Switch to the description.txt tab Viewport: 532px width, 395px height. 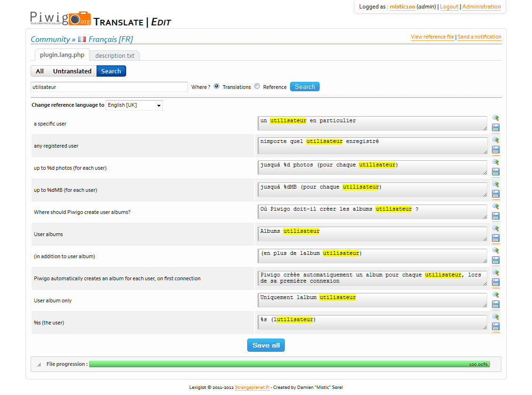tap(115, 55)
